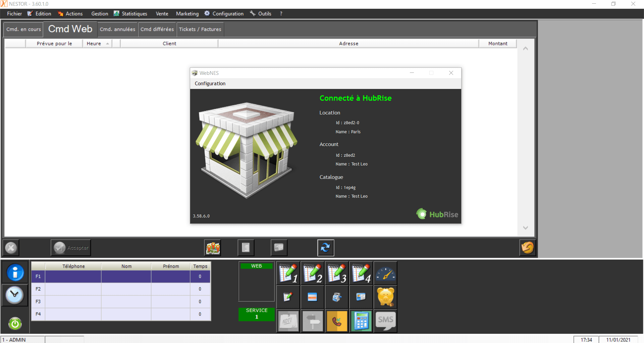This screenshot has width=644, height=343.
Task: Click the blue information icon
Action: point(15,273)
